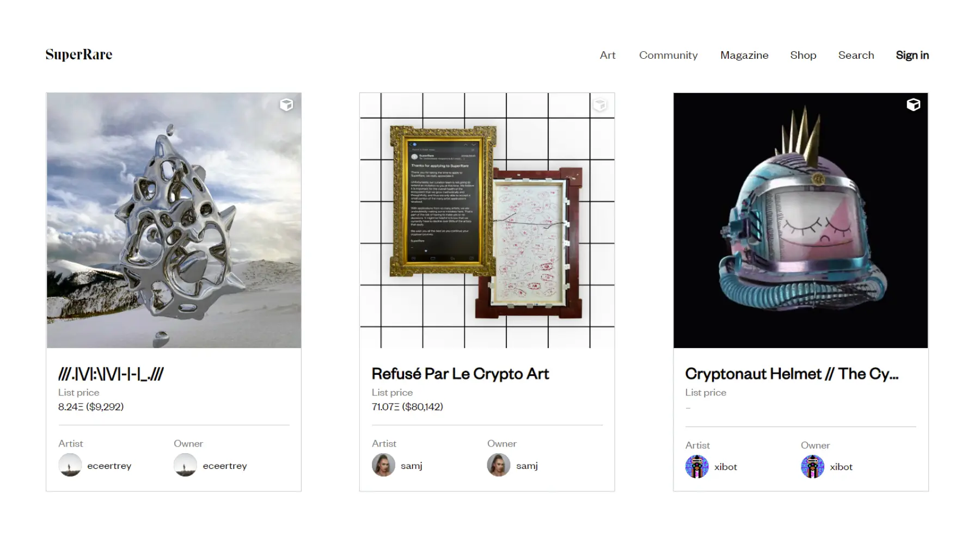The height and width of the screenshot is (544, 980).
Task: Click the Sign in button
Action: tap(912, 55)
